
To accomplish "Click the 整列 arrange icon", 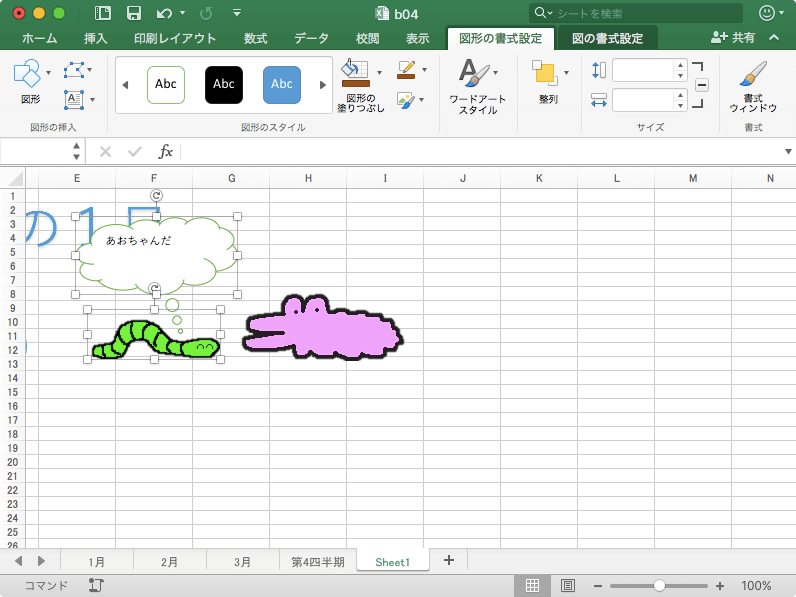I will click(x=545, y=73).
